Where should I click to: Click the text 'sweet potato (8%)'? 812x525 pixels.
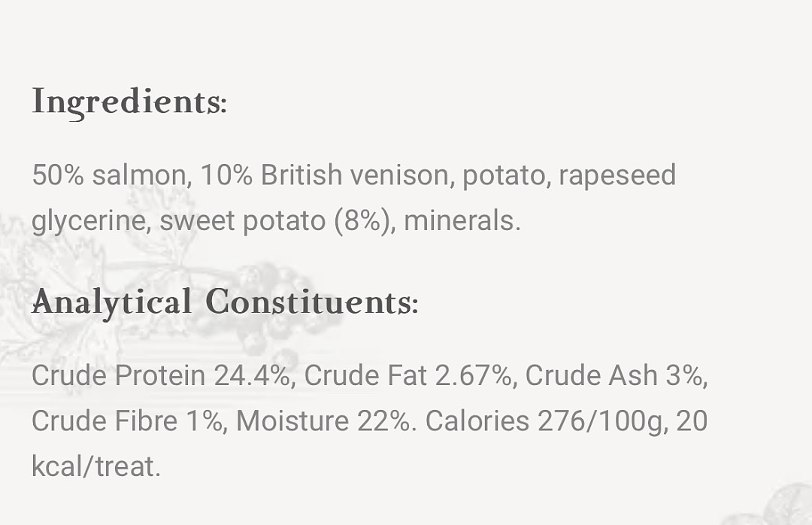click(274, 220)
